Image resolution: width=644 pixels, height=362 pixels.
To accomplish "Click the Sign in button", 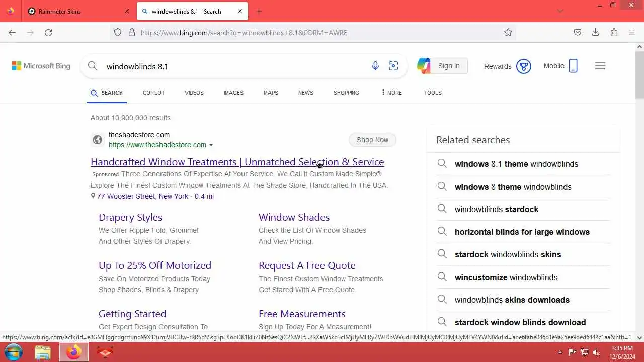I will (x=449, y=66).
